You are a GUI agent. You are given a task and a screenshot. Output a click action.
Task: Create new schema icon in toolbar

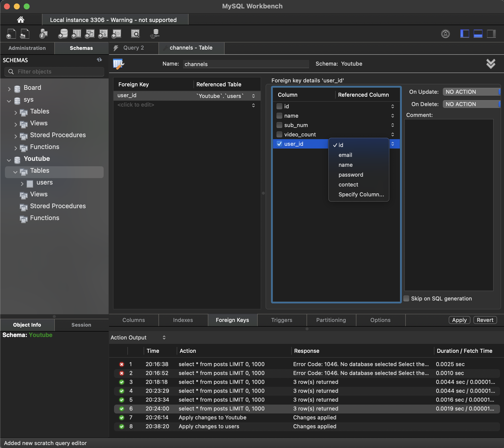tap(63, 34)
